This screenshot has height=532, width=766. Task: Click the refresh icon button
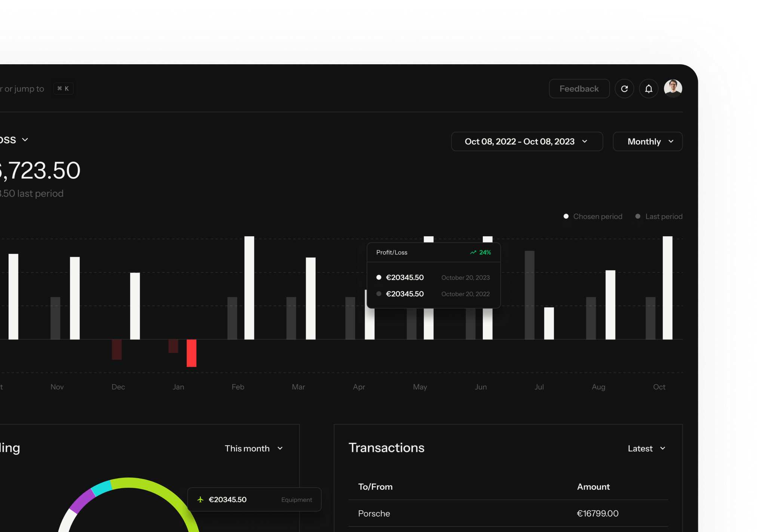coord(624,89)
